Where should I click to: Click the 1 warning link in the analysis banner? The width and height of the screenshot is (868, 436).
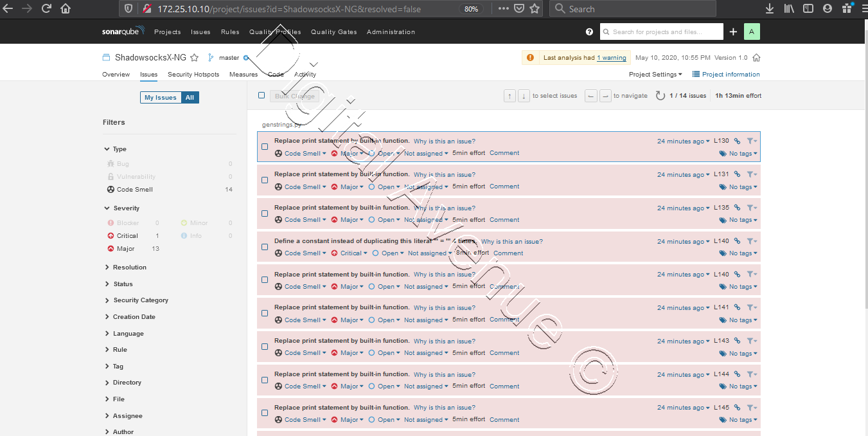tap(611, 57)
